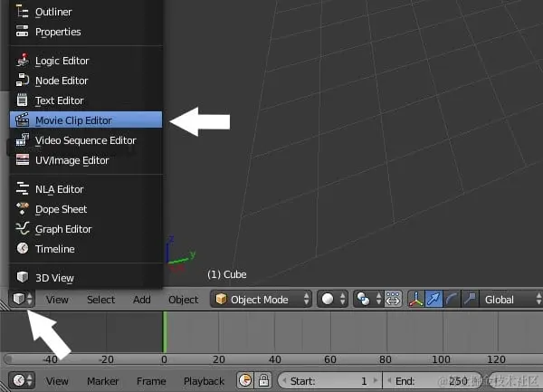The height and width of the screenshot is (392, 543).
Task: Enable the rotate manipulator
Action: pos(452,299)
